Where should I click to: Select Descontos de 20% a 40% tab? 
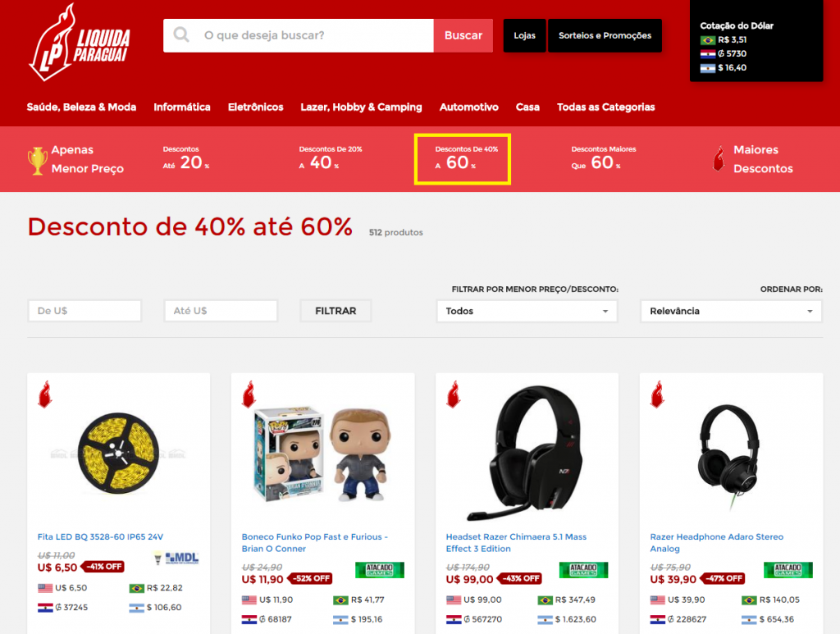[x=331, y=158]
